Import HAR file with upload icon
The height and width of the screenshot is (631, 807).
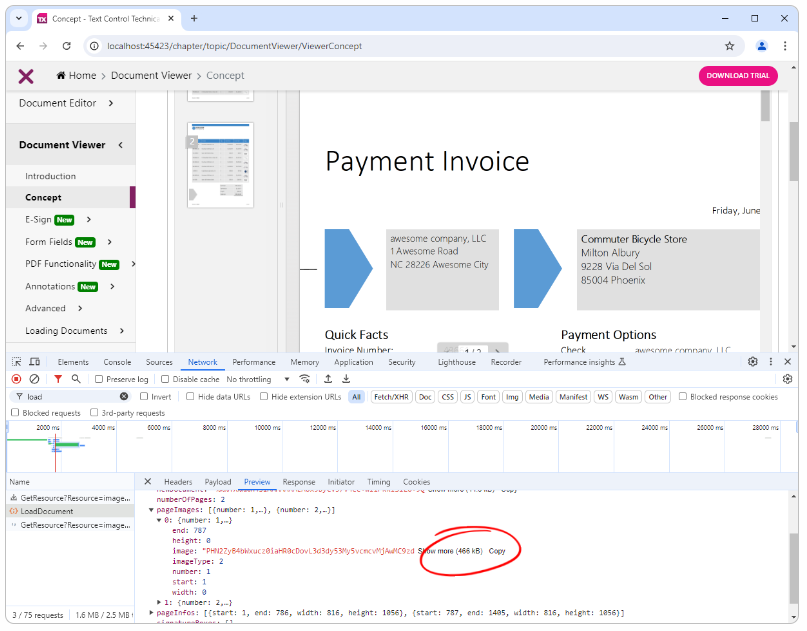[328, 379]
